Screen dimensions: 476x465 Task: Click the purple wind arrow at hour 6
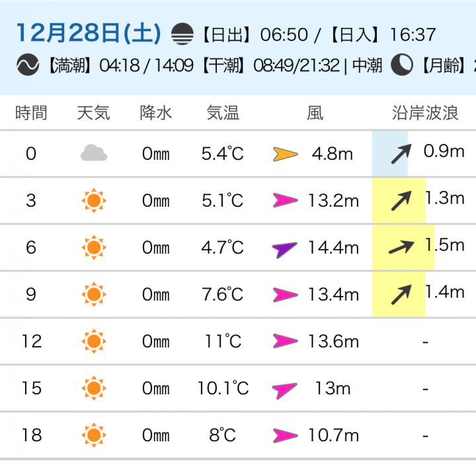pyautogui.click(x=286, y=248)
